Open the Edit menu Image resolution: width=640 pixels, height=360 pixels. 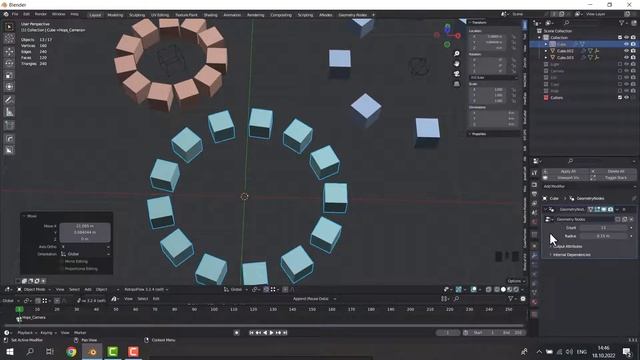[x=27, y=14]
